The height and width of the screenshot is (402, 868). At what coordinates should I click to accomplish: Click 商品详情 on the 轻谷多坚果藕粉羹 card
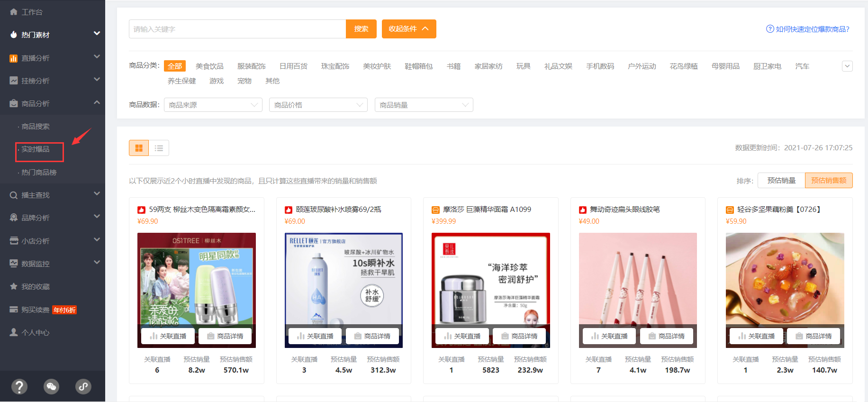tap(814, 336)
